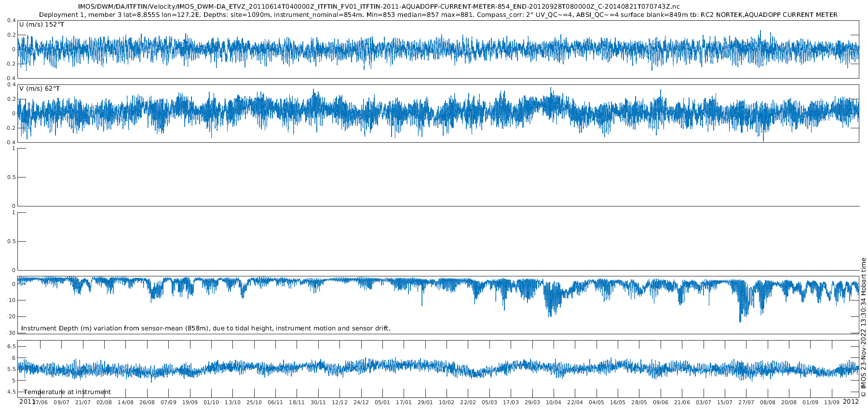Viewport: 868px width, 410px height.
Task: Click the 10/02 date tick label
Action: (447, 402)
